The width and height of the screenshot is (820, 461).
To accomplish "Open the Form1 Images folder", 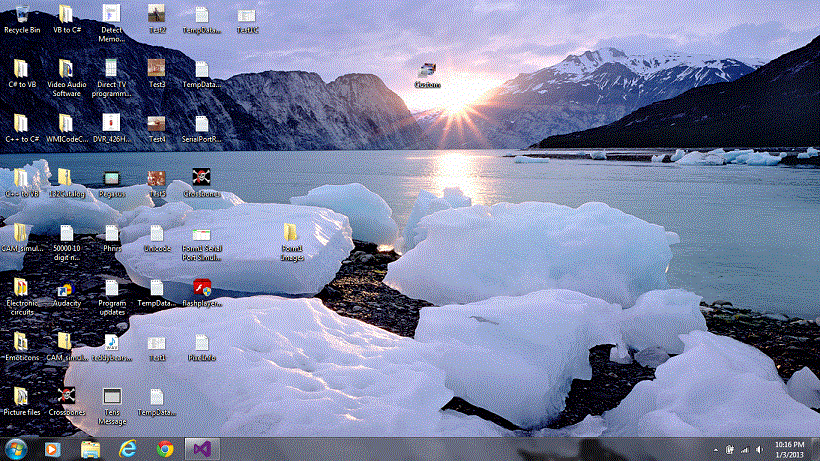I will tap(291, 243).
